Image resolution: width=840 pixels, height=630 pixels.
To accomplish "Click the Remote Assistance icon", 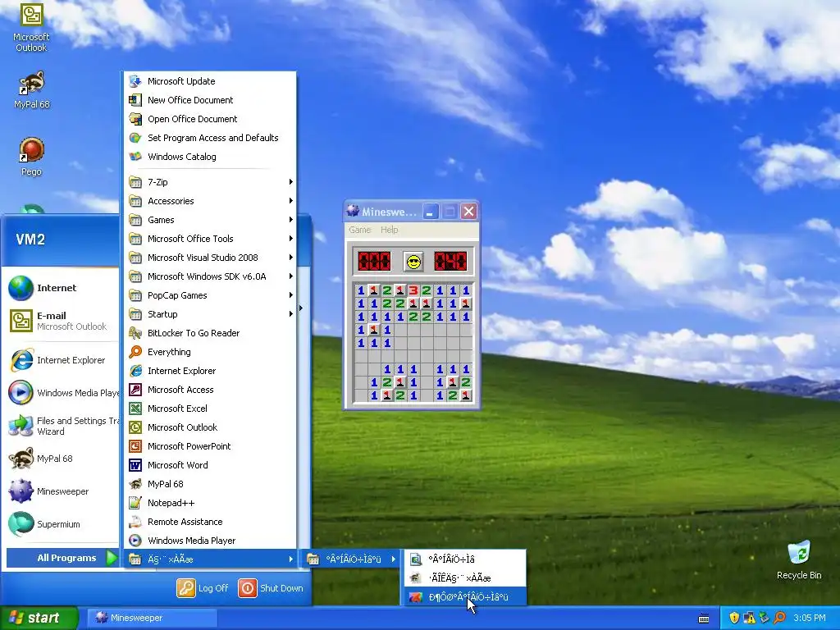I will (135, 522).
